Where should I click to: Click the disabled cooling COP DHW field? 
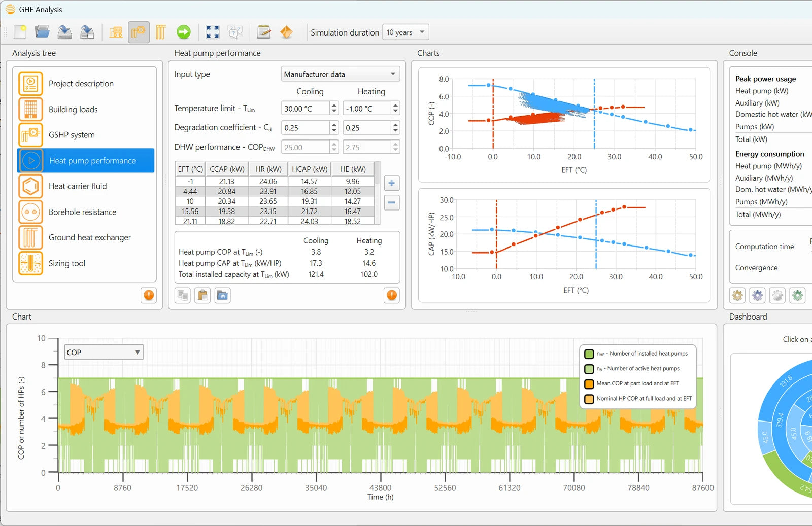point(306,148)
